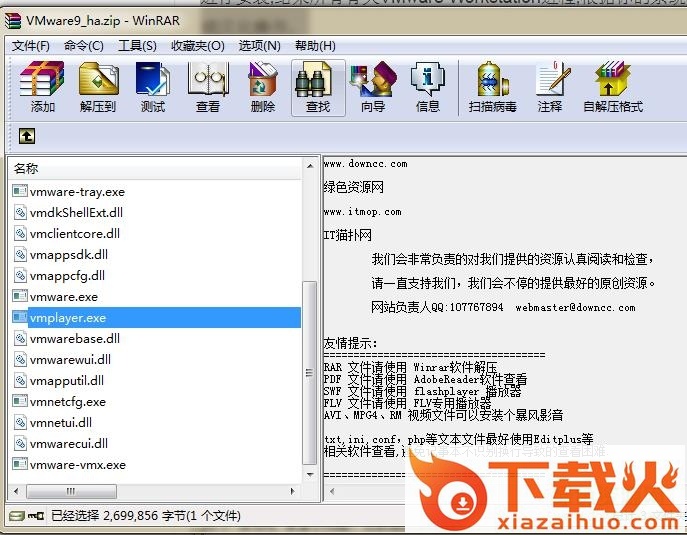The height and width of the screenshot is (535, 687).
Task: Open the 文件(F) menu
Action: pos(30,46)
